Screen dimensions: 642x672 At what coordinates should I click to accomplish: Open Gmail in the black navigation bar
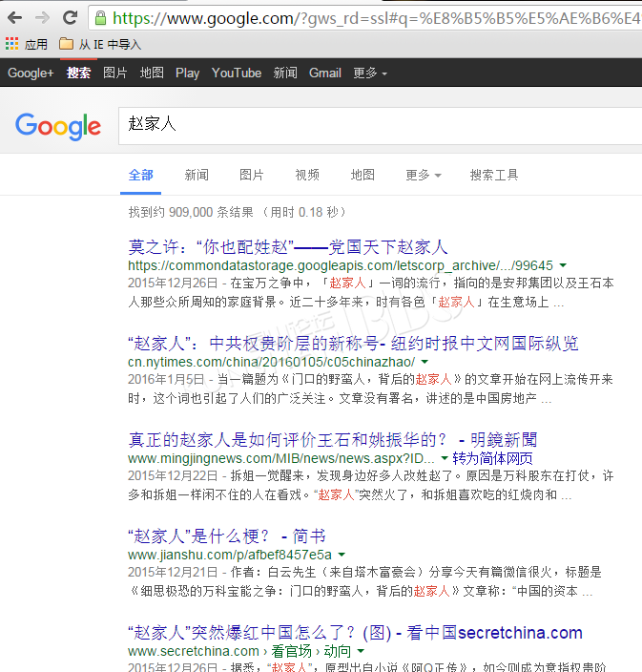click(325, 73)
